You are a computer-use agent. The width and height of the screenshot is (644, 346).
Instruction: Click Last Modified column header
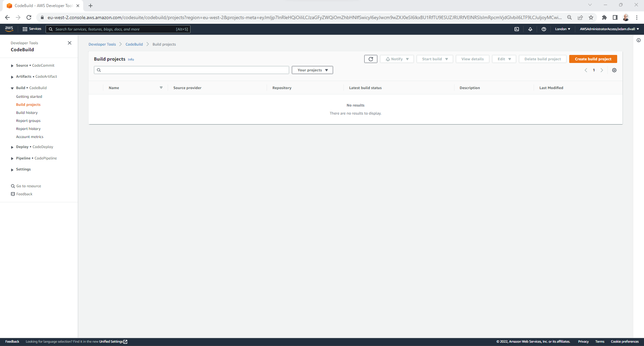point(551,88)
